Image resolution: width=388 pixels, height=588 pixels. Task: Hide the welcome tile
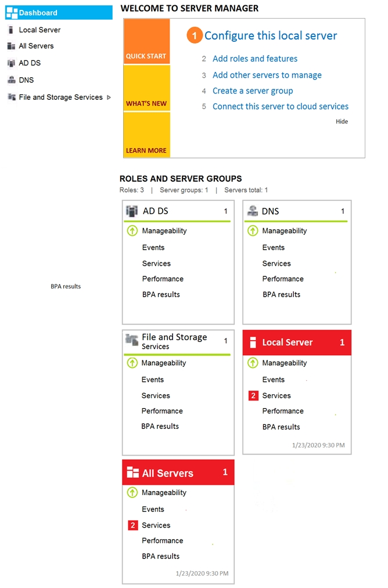point(342,121)
